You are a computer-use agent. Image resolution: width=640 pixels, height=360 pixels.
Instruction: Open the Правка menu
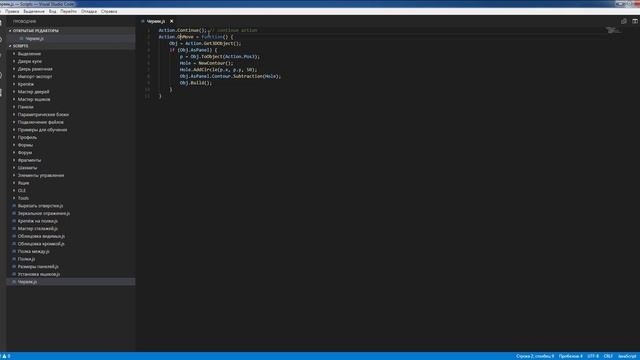pyautogui.click(x=12, y=11)
